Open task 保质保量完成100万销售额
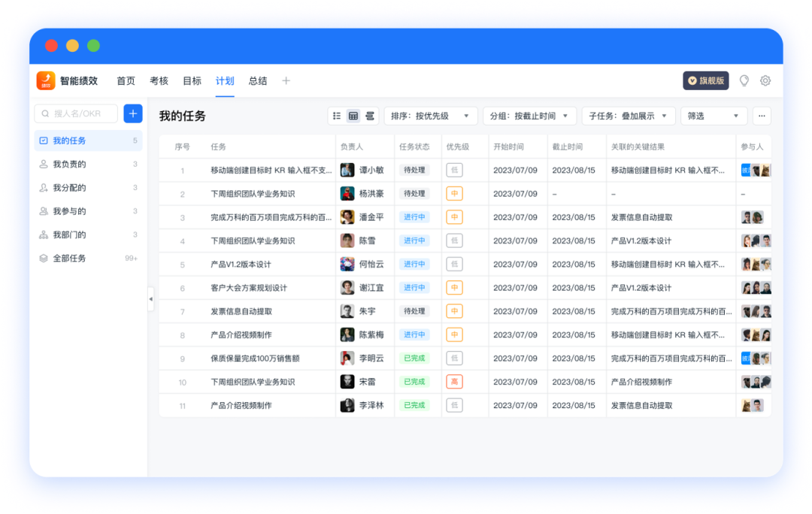This screenshot has width=812, height=514. click(x=255, y=358)
